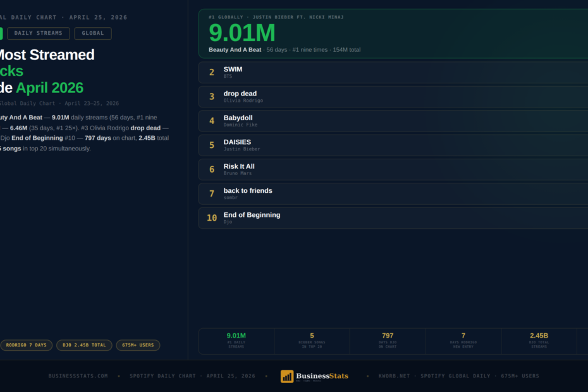Image resolution: width=588 pixels, height=392 pixels.
Task: Click the rank number 10 in chart list
Action: coord(212,218)
